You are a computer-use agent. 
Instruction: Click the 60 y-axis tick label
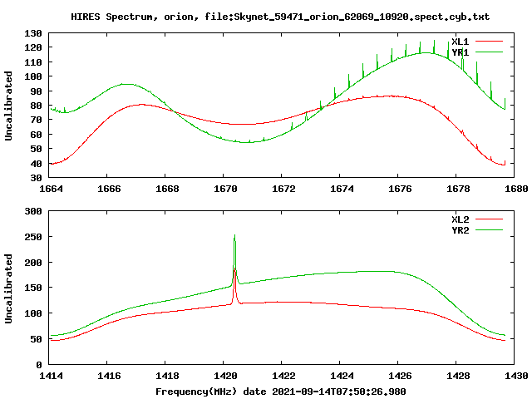pos(37,135)
